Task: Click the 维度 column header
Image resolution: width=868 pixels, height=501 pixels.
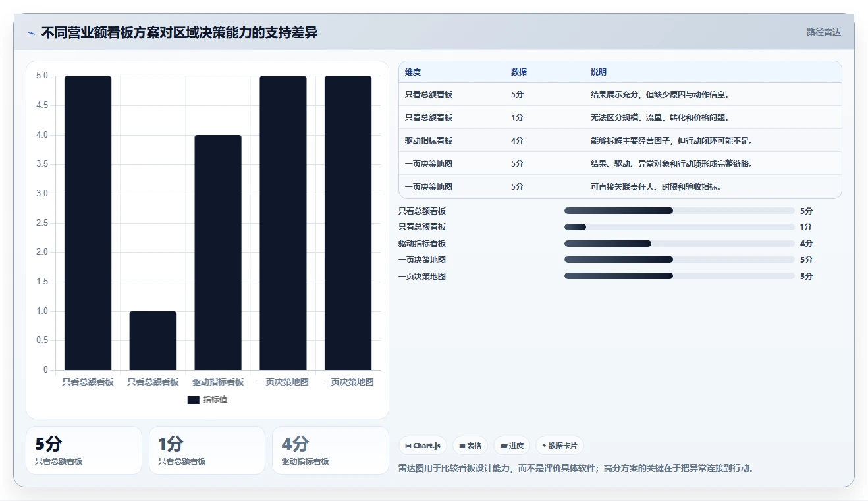Action: pos(413,72)
